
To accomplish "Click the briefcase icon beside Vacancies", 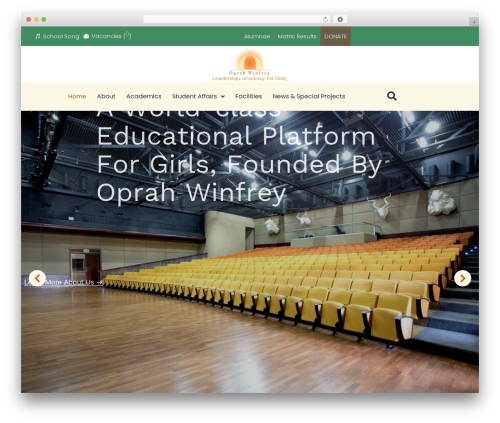I will pyautogui.click(x=86, y=36).
